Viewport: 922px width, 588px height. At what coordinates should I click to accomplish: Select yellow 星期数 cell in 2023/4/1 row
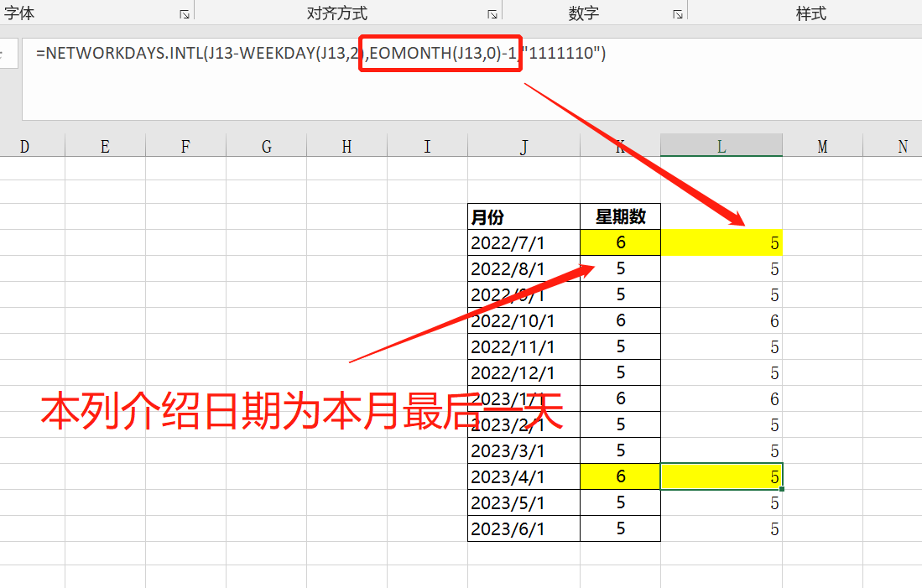pos(620,477)
